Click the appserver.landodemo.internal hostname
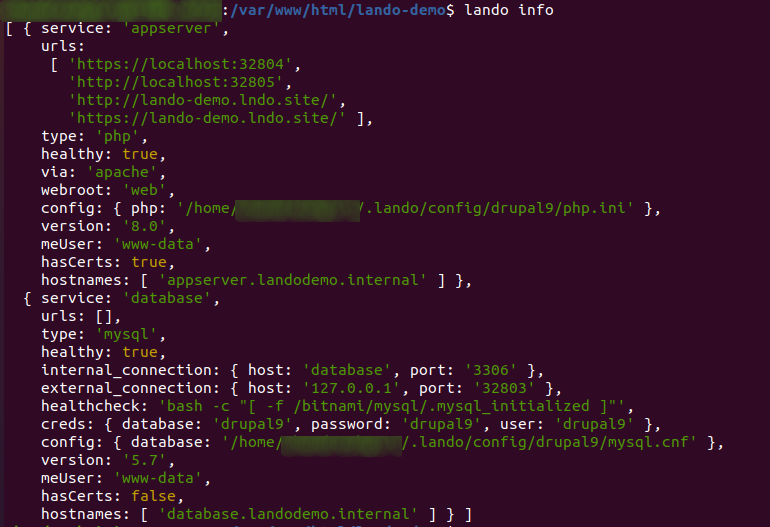The width and height of the screenshot is (770, 527). click(293, 280)
